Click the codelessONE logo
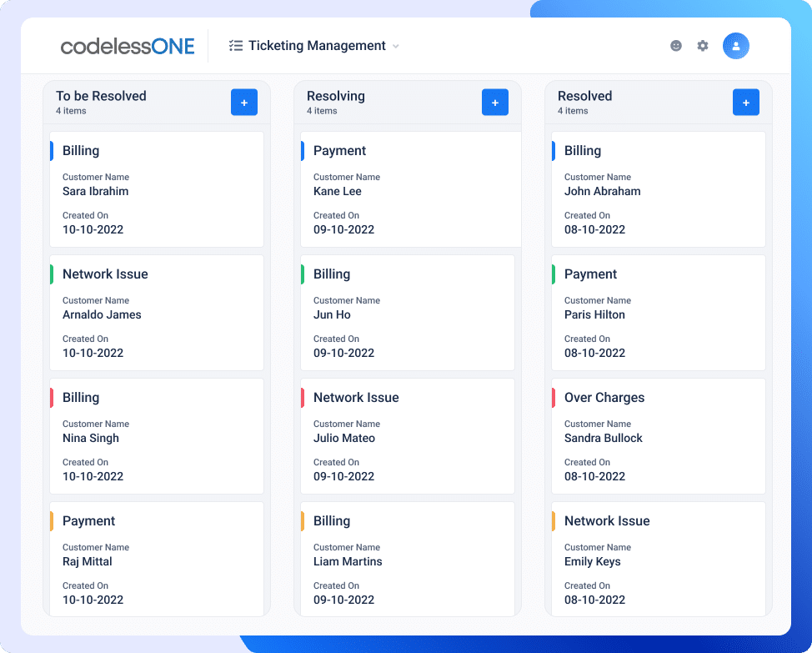The width and height of the screenshot is (812, 653). click(128, 46)
